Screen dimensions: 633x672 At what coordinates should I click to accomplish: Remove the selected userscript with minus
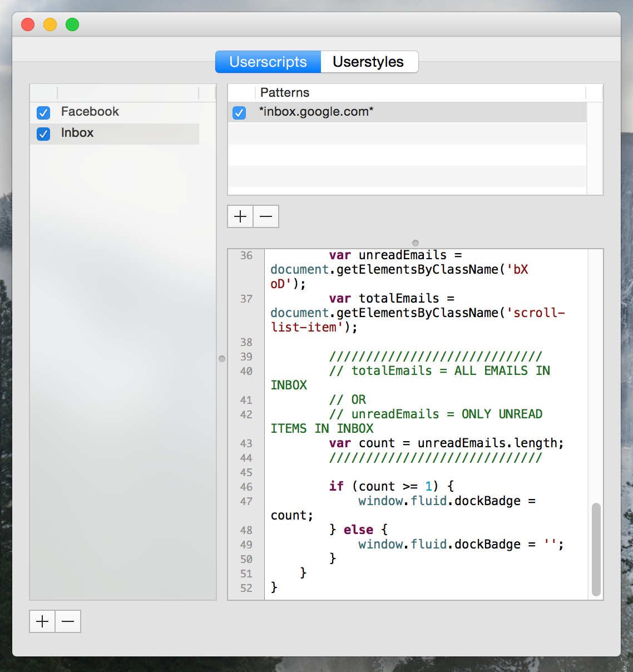[68, 621]
